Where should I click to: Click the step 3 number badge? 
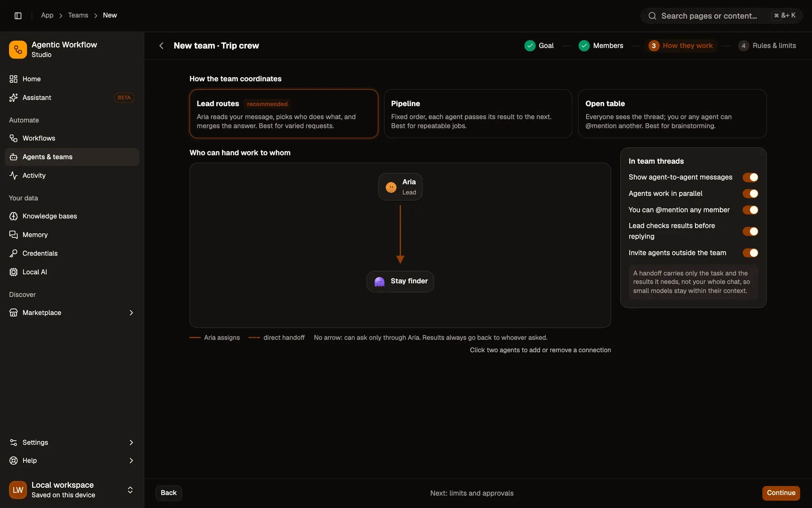[x=654, y=46]
